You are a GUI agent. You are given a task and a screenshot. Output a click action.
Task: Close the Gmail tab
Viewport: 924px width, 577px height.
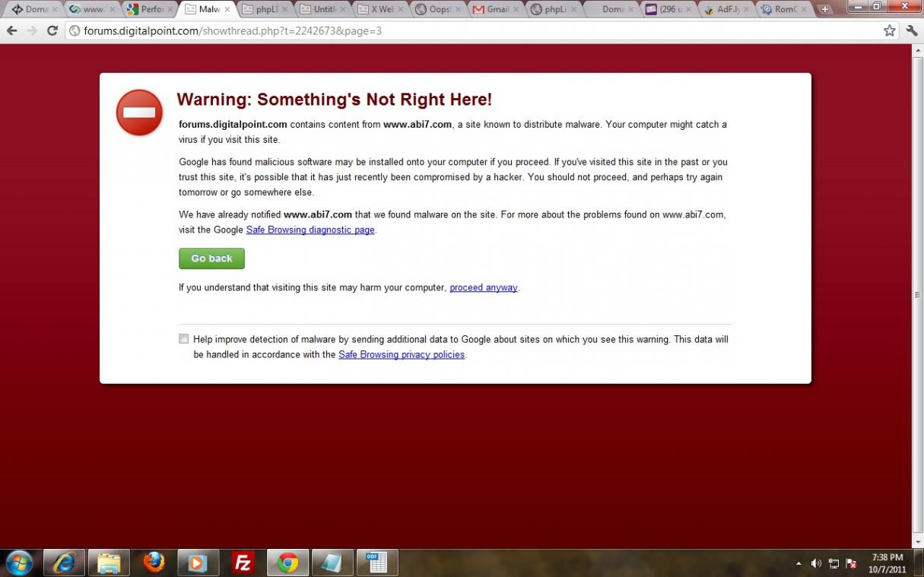[515, 10]
